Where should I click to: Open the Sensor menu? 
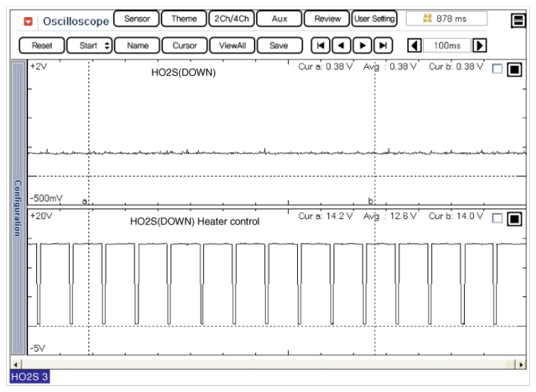pos(136,18)
